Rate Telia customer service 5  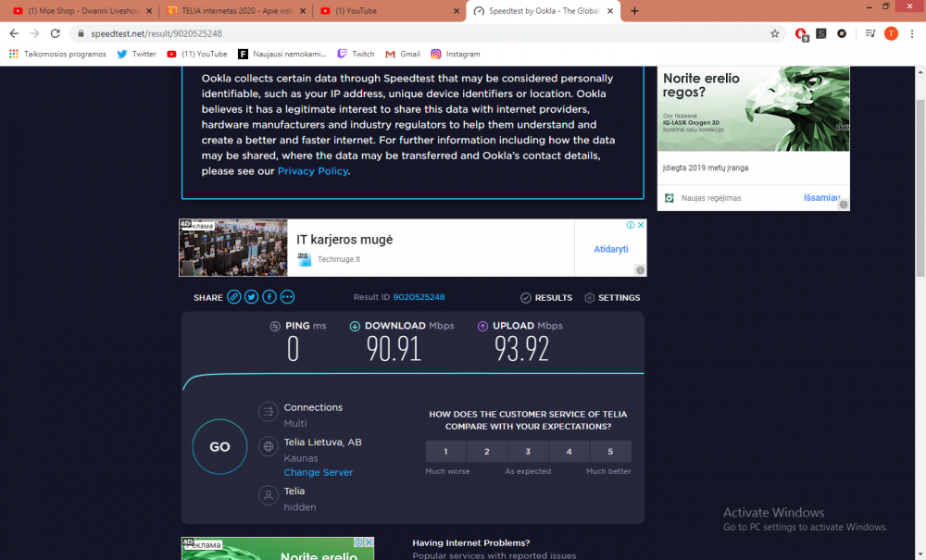610,452
